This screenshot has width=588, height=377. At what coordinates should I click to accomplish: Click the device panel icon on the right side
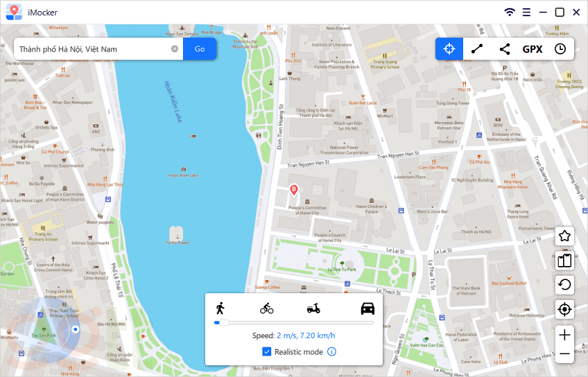click(x=564, y=260)
